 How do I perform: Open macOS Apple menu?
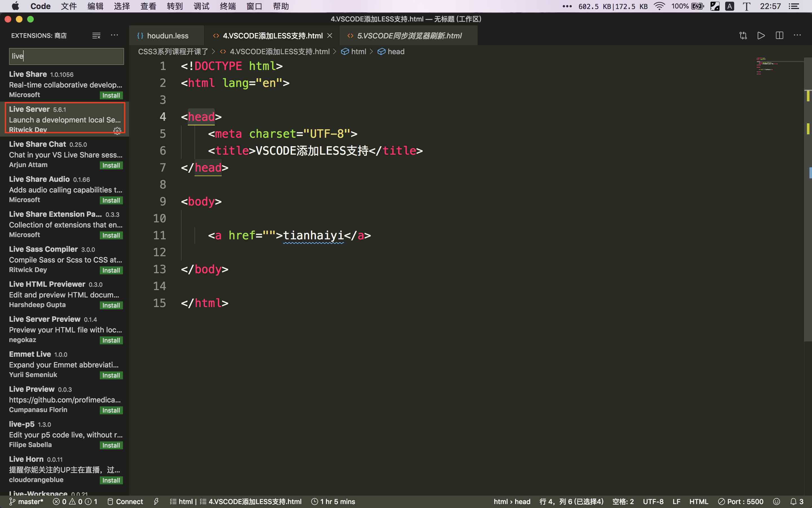click(15, 6)
